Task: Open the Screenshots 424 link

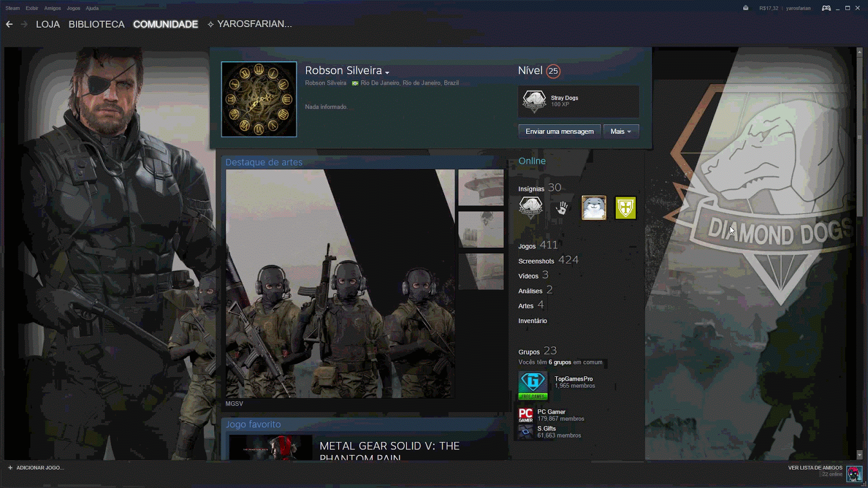Action: [x=548, y=260]
